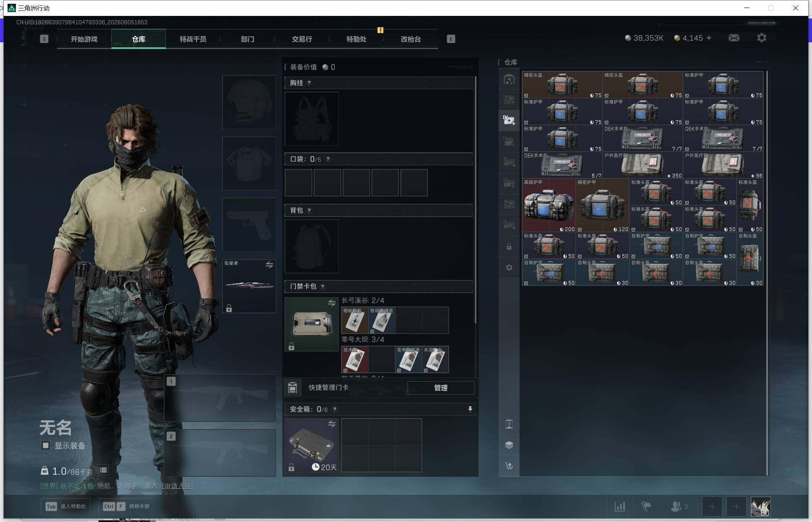
Task: Select the 变电站 keycard under 零号大坝
Action: pyautogui.click(x=409, y=360)
